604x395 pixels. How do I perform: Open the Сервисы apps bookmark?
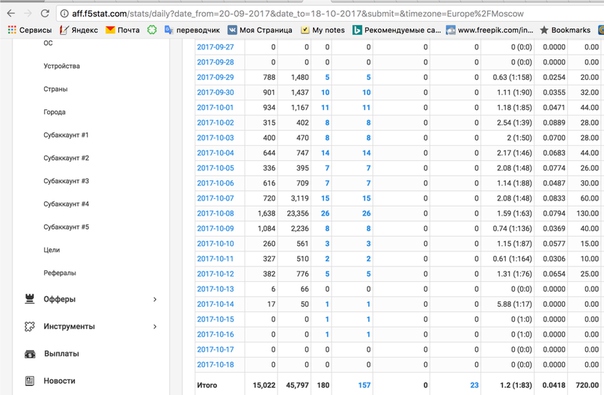tap(30, 30)
